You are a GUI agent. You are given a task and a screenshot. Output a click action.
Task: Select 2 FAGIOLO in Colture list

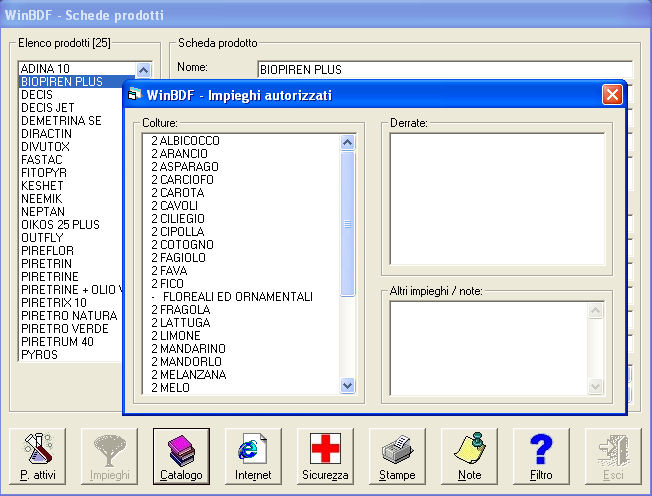tap(242, 257)
